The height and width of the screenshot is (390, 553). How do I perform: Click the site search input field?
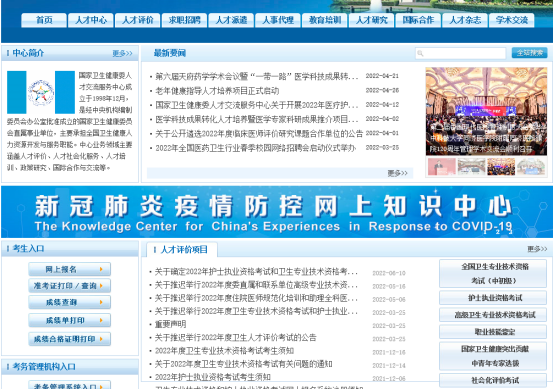click(x=461, y=53)
